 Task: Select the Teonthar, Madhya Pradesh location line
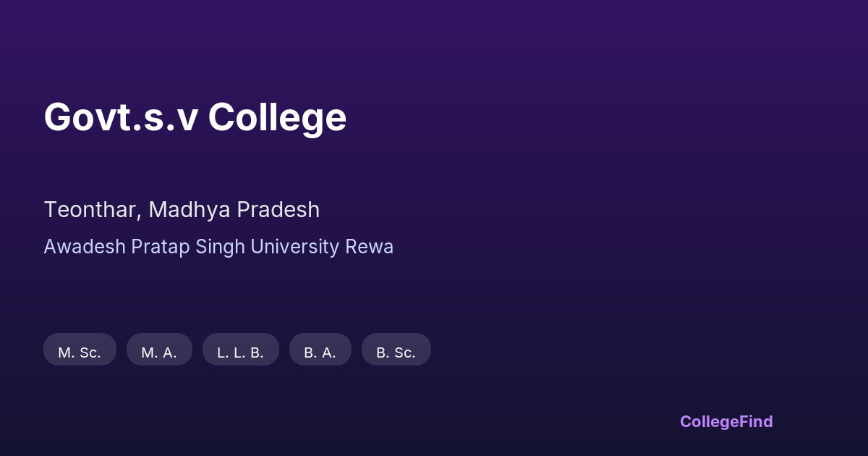pyautogui.click(x=182, y=210)
